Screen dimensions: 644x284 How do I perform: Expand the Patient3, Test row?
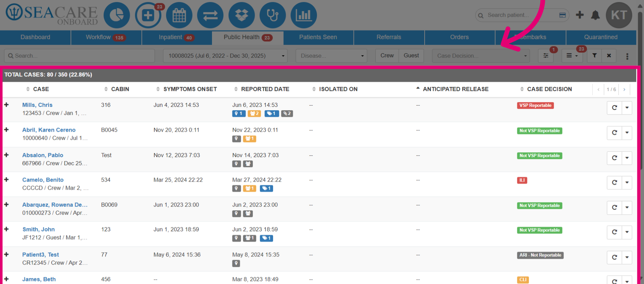point(6,255)
